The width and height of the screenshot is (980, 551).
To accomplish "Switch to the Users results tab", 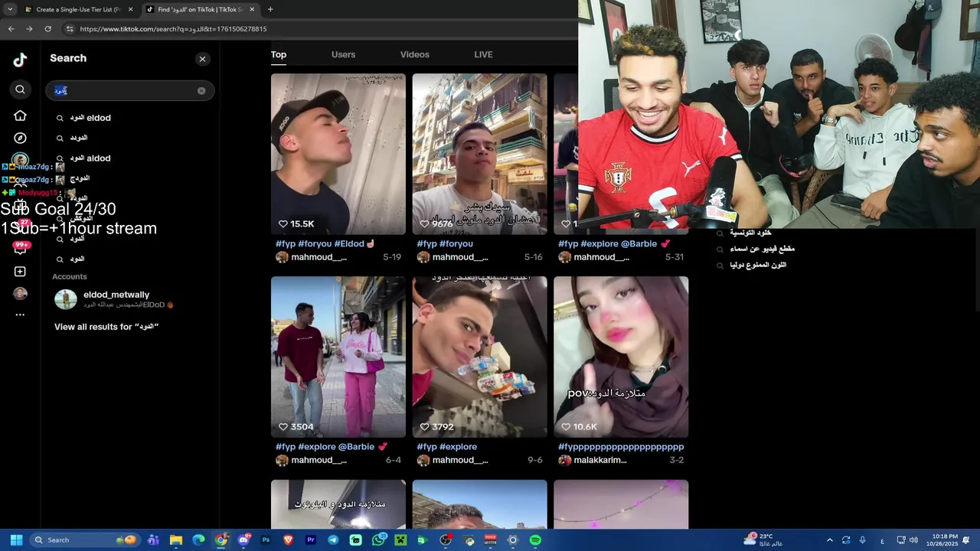I will (343, 54).
